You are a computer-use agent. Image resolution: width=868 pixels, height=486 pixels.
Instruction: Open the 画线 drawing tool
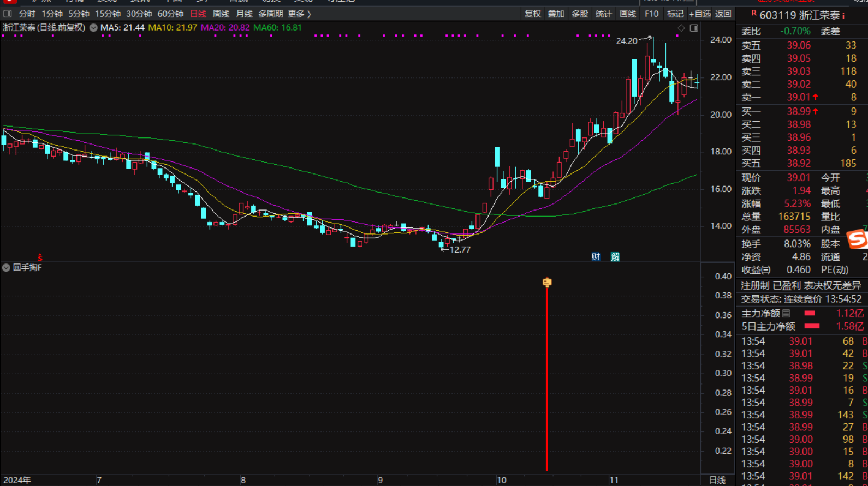[627, 14]
